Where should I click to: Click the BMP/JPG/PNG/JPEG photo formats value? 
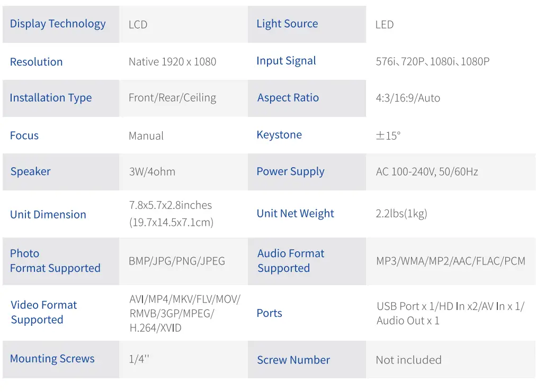pyautogui.click(x=177, y=261)
